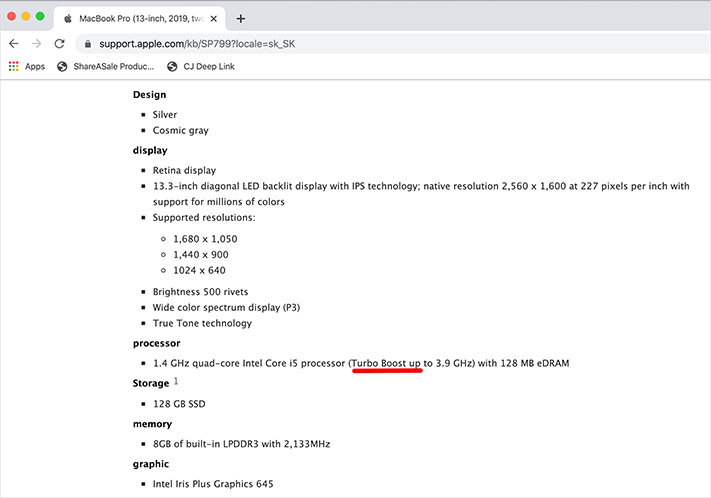Reload the current page
Image resolution: width=711 pixels, height=498 pixels.
coord(60,44)
